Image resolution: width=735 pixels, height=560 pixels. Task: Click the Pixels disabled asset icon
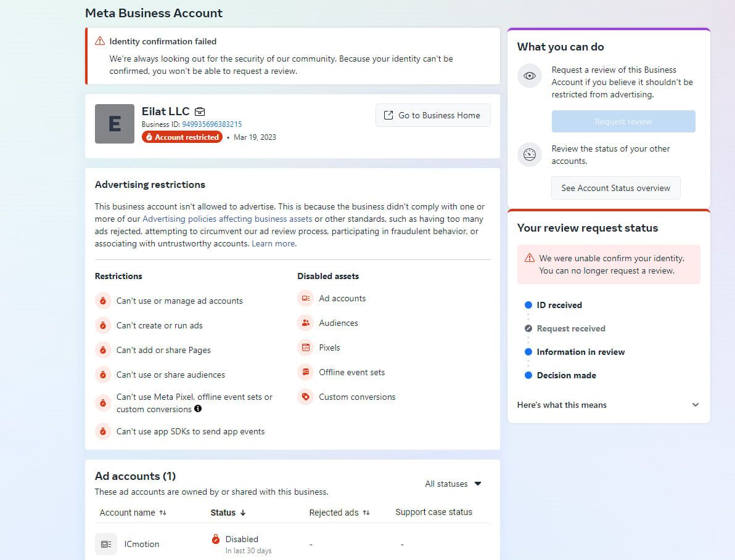pos(305,347)
